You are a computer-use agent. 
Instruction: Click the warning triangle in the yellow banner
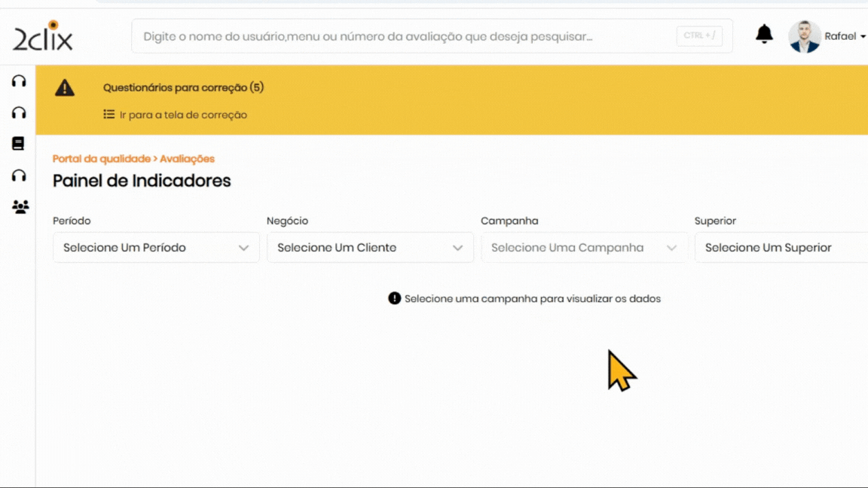(65, 88)
